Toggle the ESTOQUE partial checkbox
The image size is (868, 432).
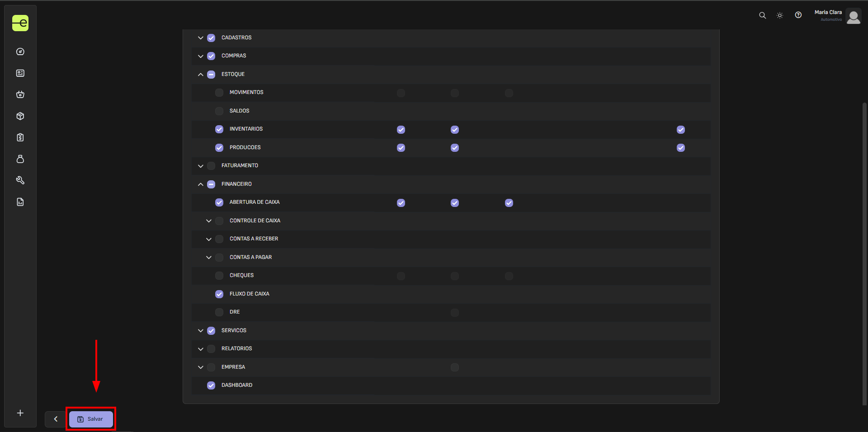click(x=211, y=75)
